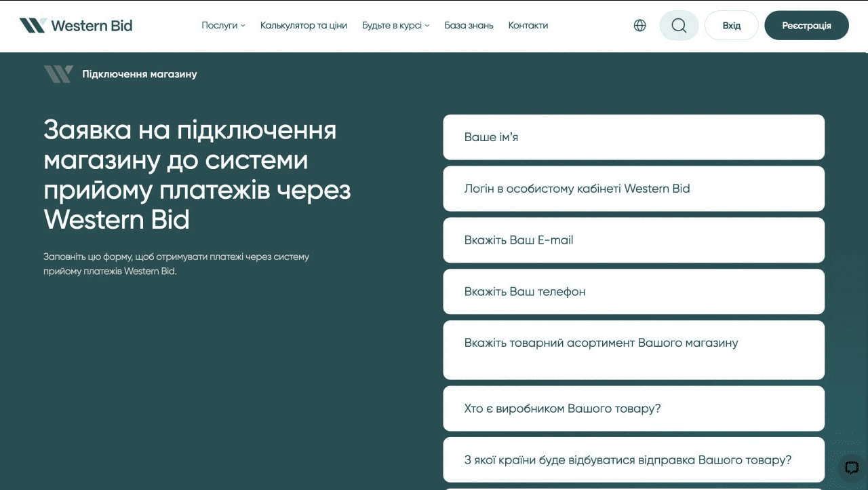This screenshot has height=490, width=868.
Task: Click the Вхід button
Action: click(731, 25)
